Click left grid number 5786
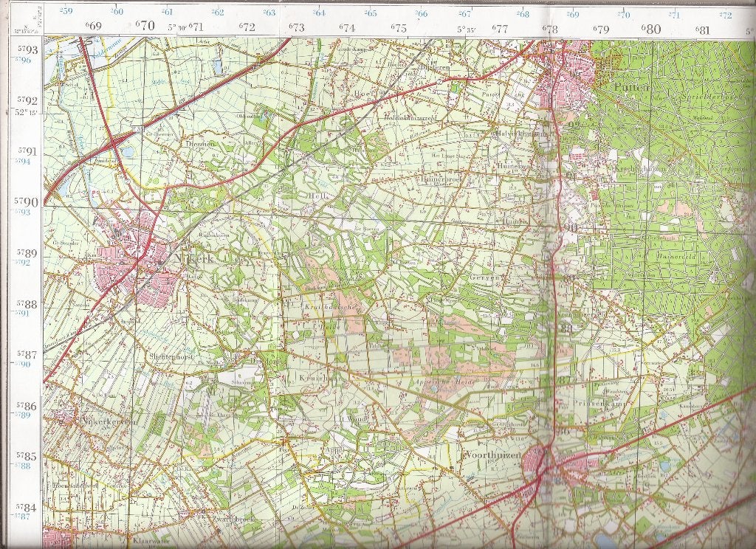Viewport: 756px width, 549px height. coord(27,406)
